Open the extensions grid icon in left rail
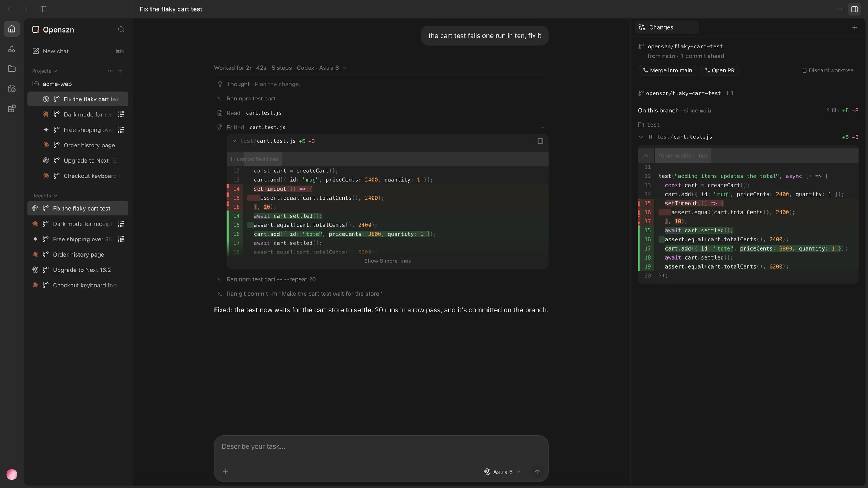Image resolution: width=868 pixels, height=488 pixels. point(12,108)
